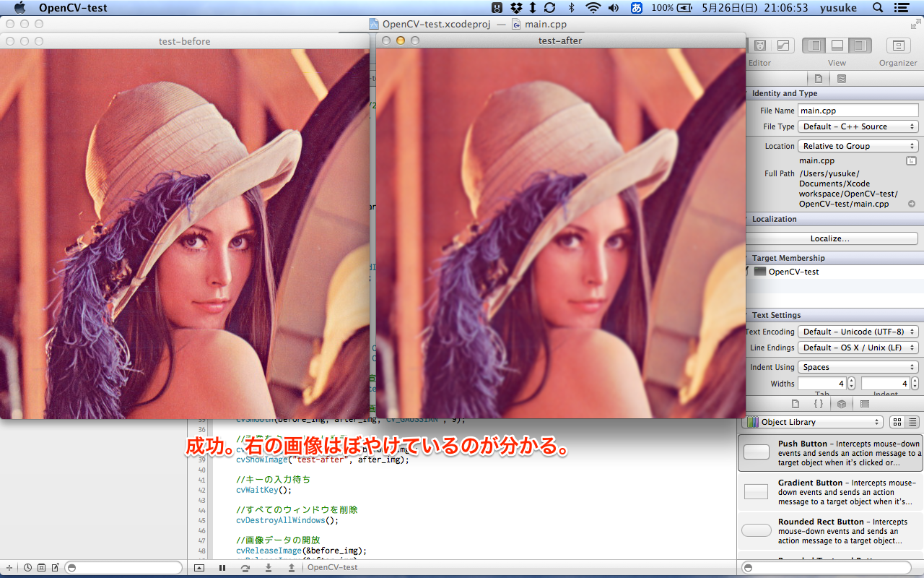This screenshot has height=578, width=924.
Task: Toggle OpenCV-test target membership checkbox
Action: (747, 272)
